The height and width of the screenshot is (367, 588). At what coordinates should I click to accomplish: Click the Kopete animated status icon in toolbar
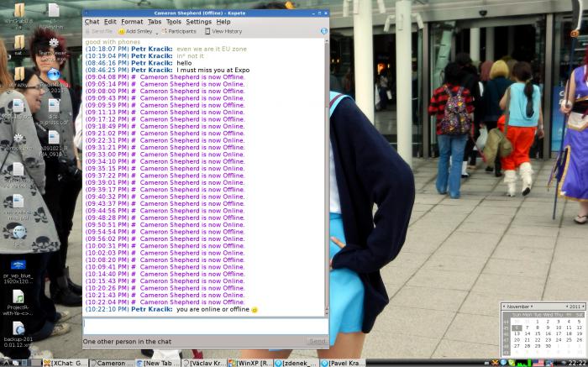tap(324, 31)
